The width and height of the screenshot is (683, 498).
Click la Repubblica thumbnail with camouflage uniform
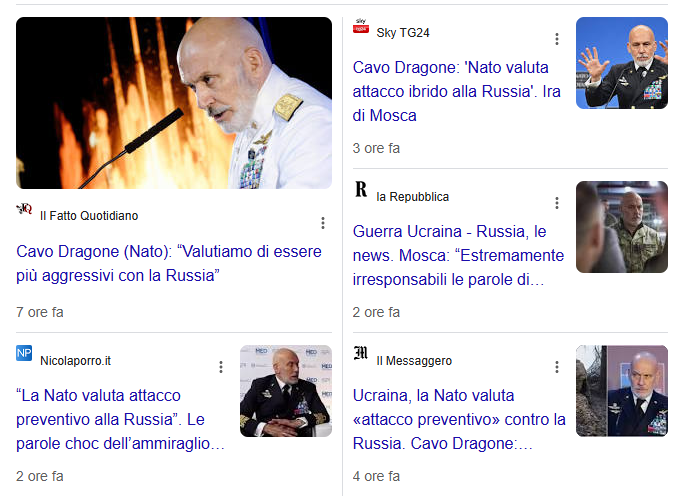pyautogui.click(x=622, y=227)
